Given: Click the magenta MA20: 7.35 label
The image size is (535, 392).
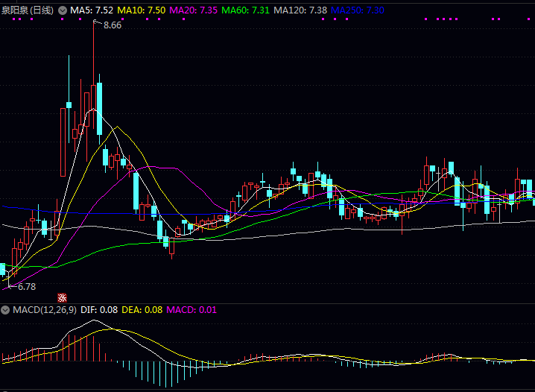Looking at the screenshot, I should (x=194, y=10).
